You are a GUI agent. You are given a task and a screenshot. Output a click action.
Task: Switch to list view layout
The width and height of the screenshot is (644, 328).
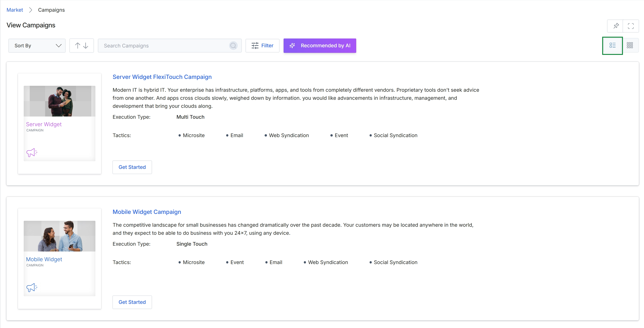click(x=612, y=45)
